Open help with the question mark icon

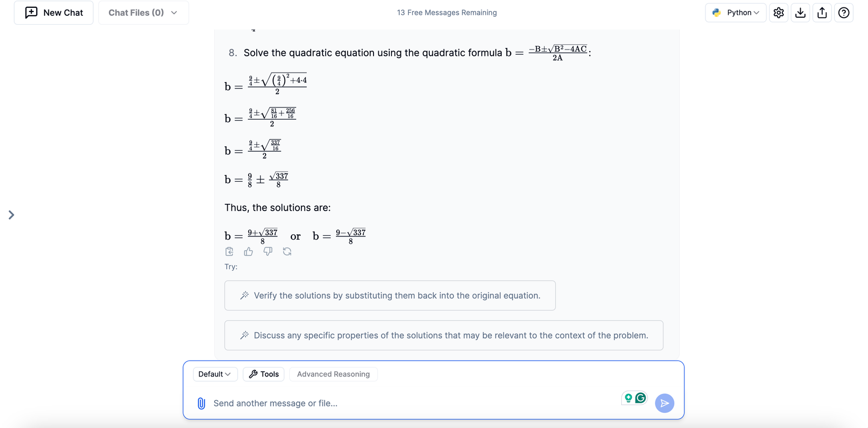pyautogui.click(x=844, y=12)
